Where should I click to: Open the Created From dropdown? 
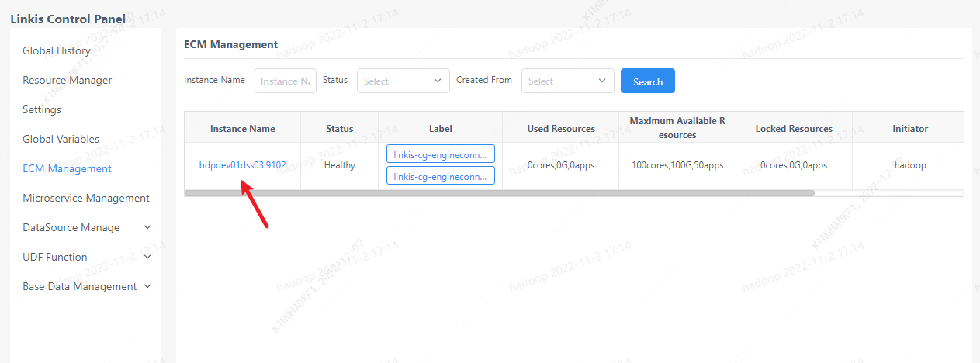(567, 81)
